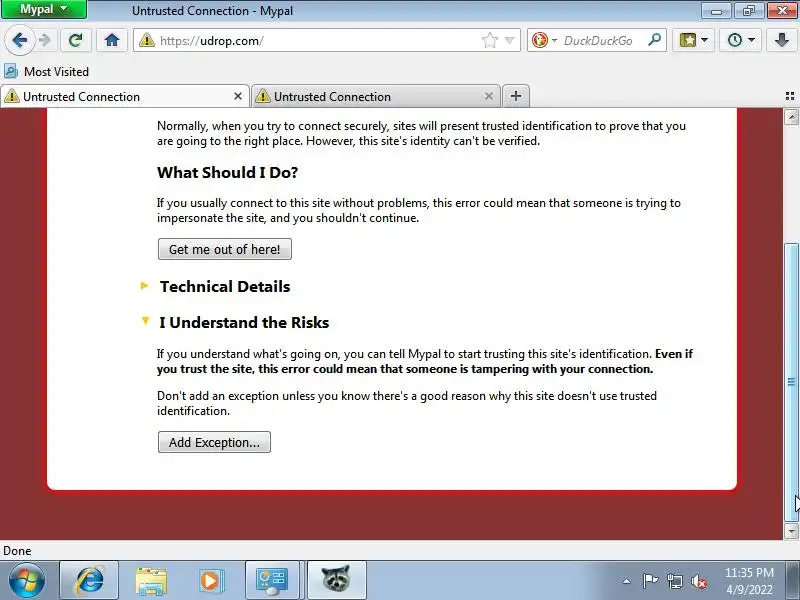Click the muted volume tray icon
Viewport: 800px width, 600px height.
pos(699,581)
